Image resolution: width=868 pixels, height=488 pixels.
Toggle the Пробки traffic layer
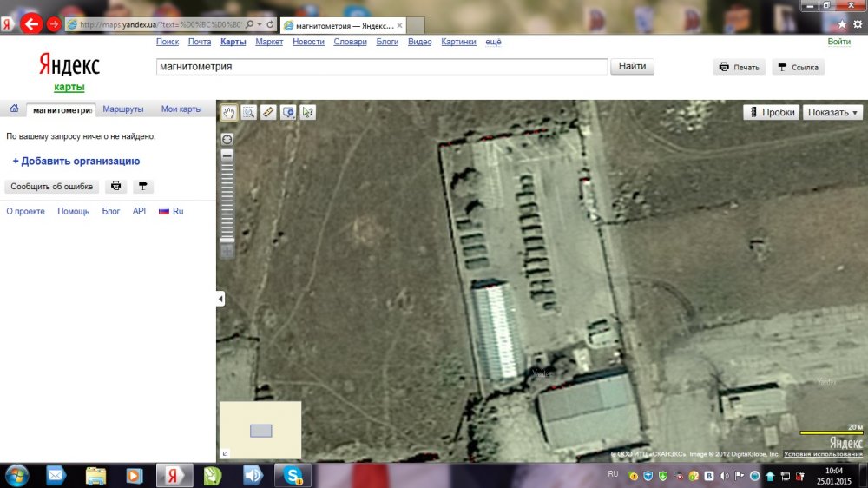pyautogui.click(x=771, y=112)
